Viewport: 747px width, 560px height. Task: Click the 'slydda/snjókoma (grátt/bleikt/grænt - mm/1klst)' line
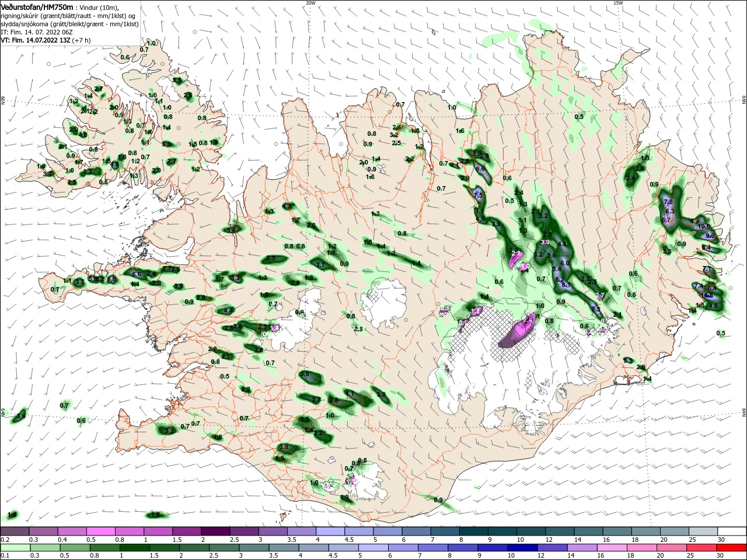(69, 24)
